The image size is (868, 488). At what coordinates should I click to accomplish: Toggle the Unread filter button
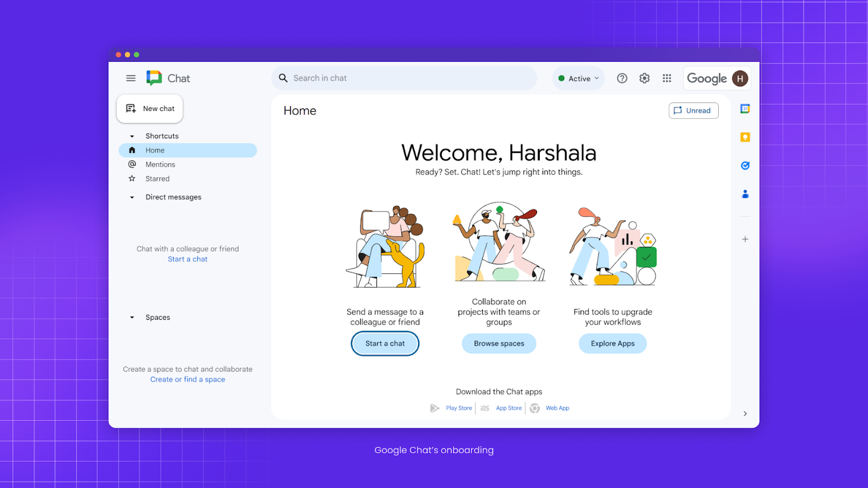point(693,111)
